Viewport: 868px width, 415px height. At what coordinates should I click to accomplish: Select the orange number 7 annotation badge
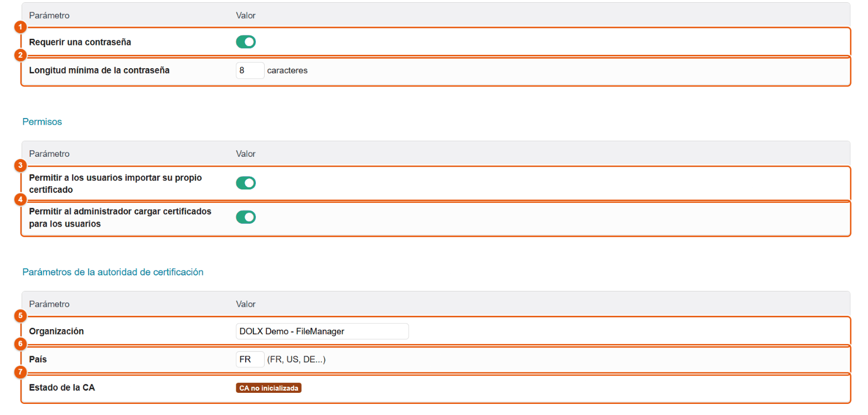pos(20,372)
